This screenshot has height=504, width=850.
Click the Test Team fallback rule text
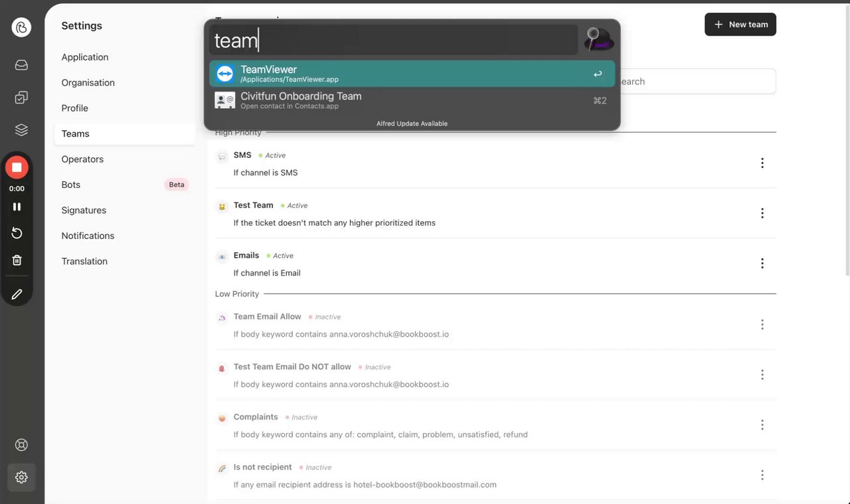coord(335,222)
